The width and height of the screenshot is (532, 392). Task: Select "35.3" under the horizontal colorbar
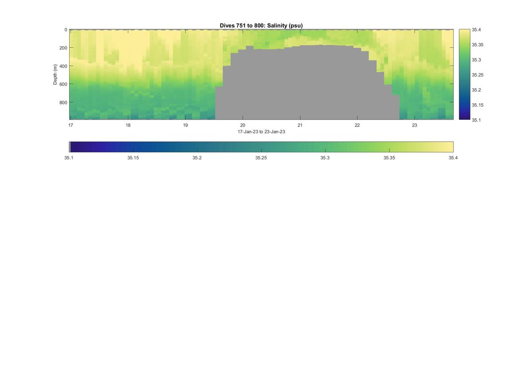click(x=325, y=158)
